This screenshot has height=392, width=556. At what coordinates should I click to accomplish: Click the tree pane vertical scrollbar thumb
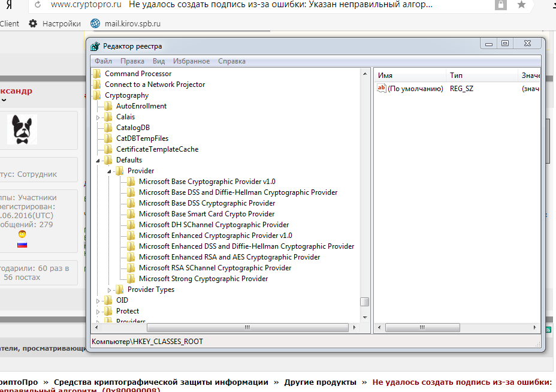click(x=364, y=301)
